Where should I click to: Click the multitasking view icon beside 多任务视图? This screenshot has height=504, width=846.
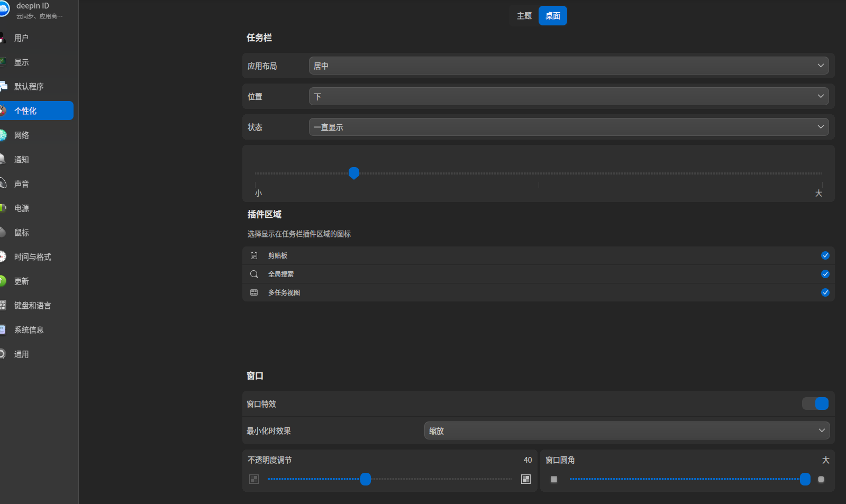click(x=254, y=292)
